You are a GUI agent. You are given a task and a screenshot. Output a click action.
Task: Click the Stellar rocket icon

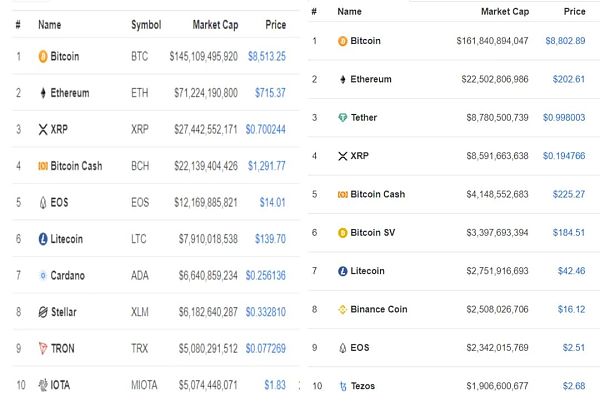pyautogui.click(x=42, y=312)
